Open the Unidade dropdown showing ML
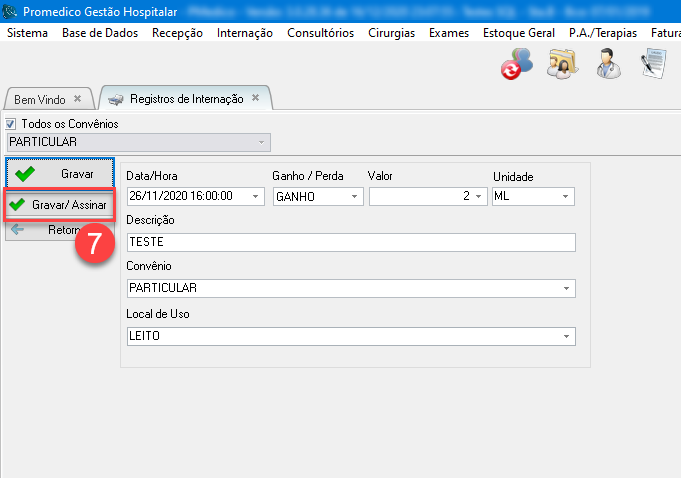The image size is (681, 478). 567,197
